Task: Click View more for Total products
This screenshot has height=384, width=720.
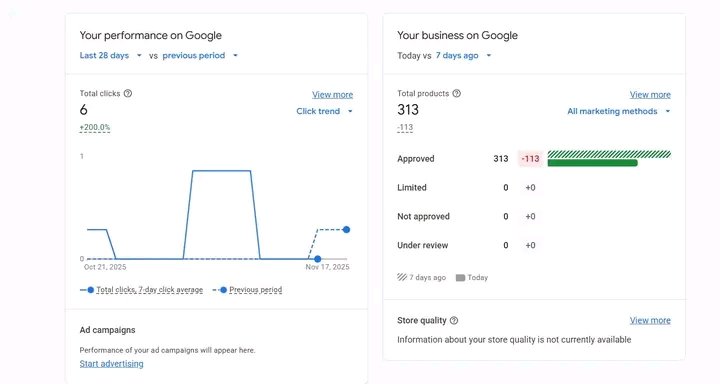Action: (650, 95)
